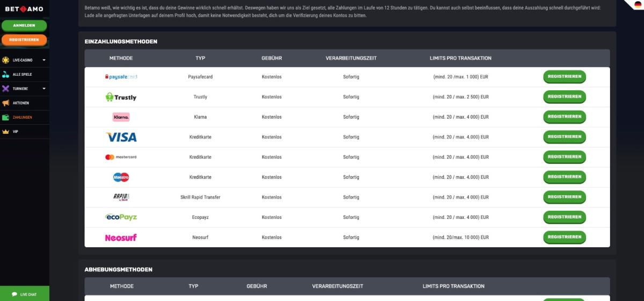This screenshot has width=644, height=301.
Task: Open the Live-Casino menu item
Action: coord(25,60)
